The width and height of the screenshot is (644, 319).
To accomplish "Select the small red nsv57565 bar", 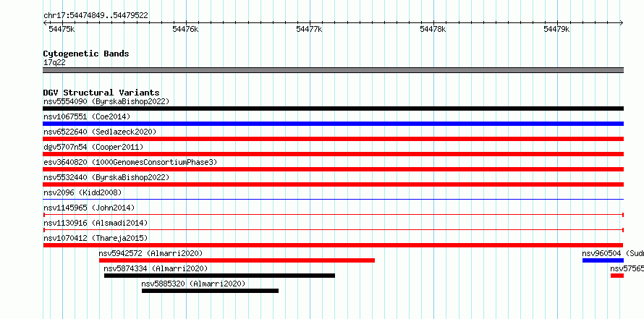I will [617, 276].
